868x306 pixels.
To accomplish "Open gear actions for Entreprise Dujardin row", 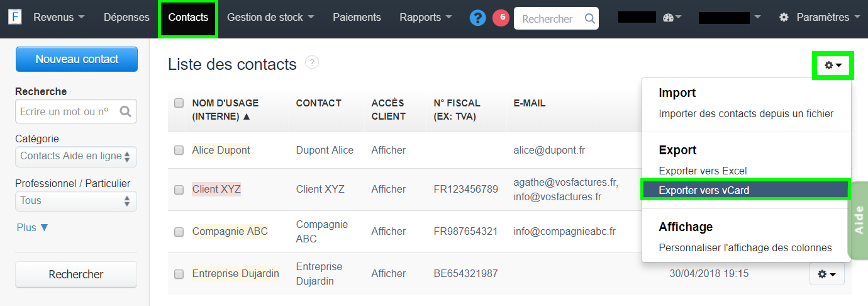I will pyautogui.click(x=826, y=274).
